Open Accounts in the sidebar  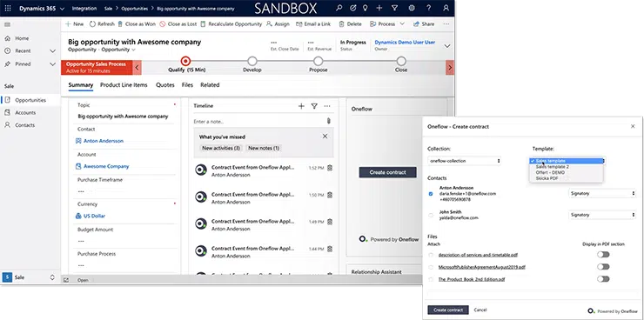pyautogui.click(x=25, y=113)
